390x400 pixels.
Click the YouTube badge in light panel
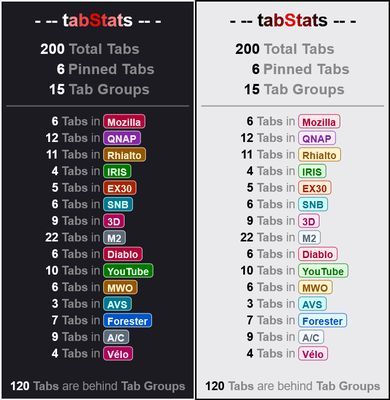(323, 271)
